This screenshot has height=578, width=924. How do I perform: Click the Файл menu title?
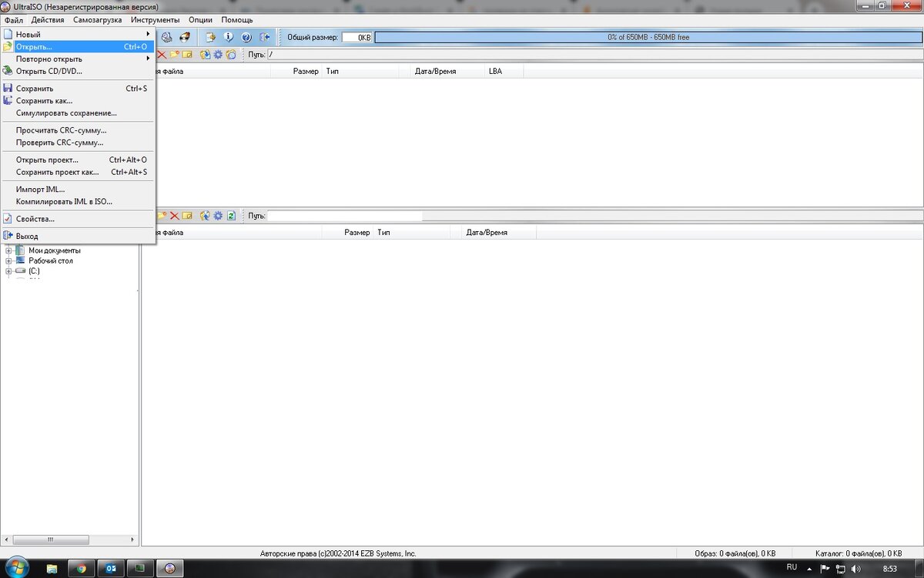tap(14, 19)
